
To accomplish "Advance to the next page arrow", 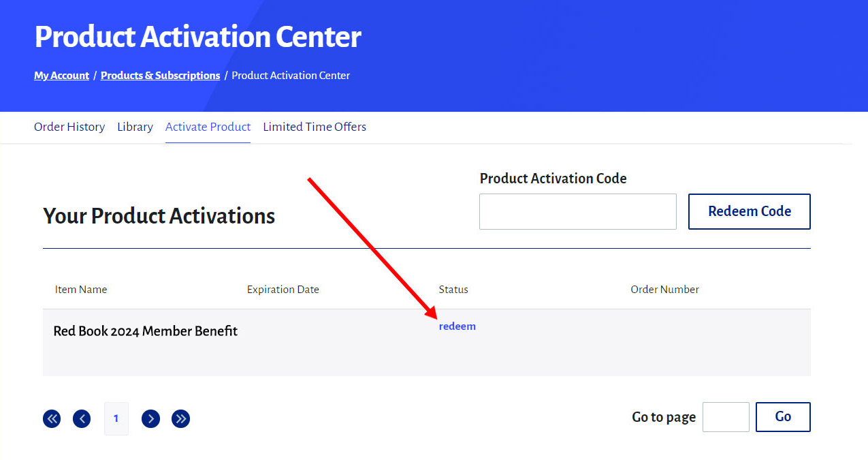I will (x=151, y=418).
